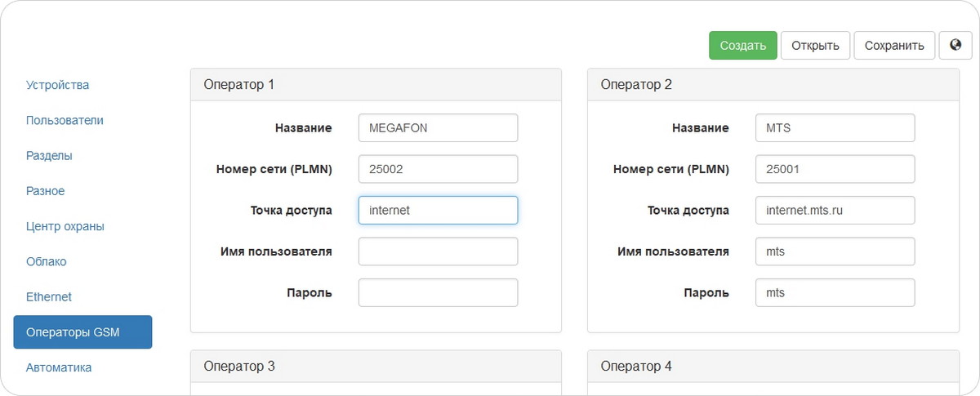Click the globe language icon button
This screenshot has width=980, height=396.
(x=955, y=46)
